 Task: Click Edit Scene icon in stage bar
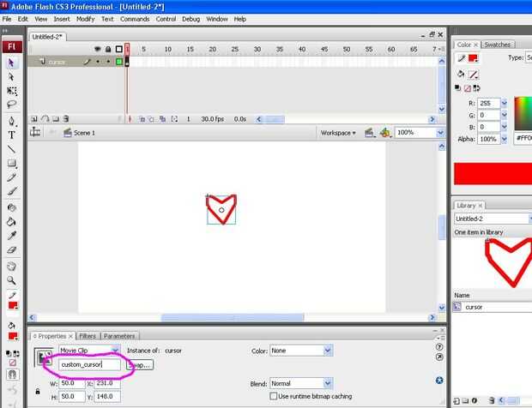tap(369, 133)
